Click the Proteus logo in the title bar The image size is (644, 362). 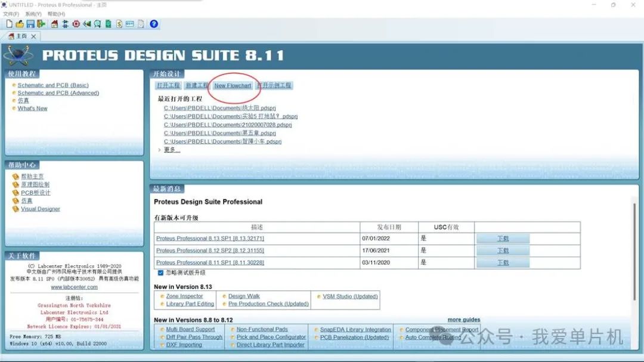tap(4, 5)
